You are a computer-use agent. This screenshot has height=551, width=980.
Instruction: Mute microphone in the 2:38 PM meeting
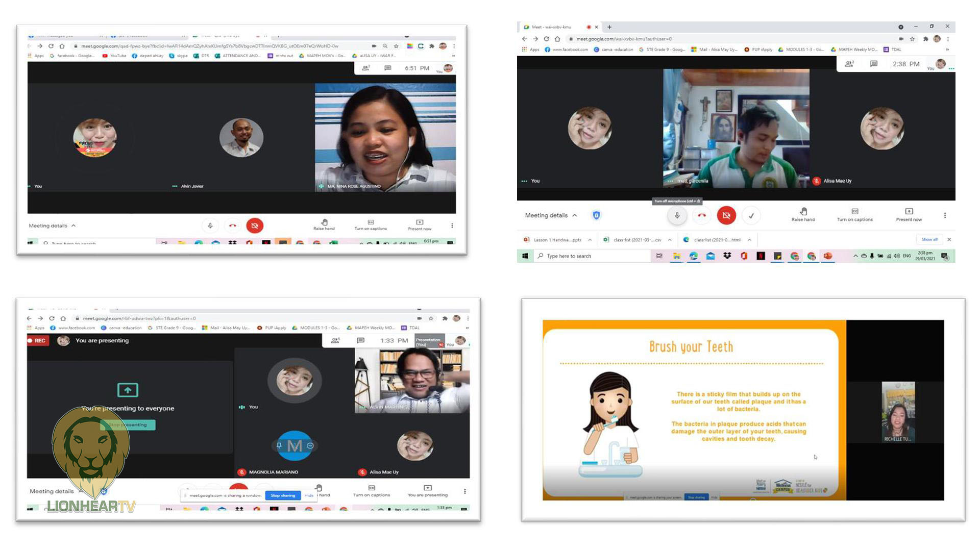point(677,215)
